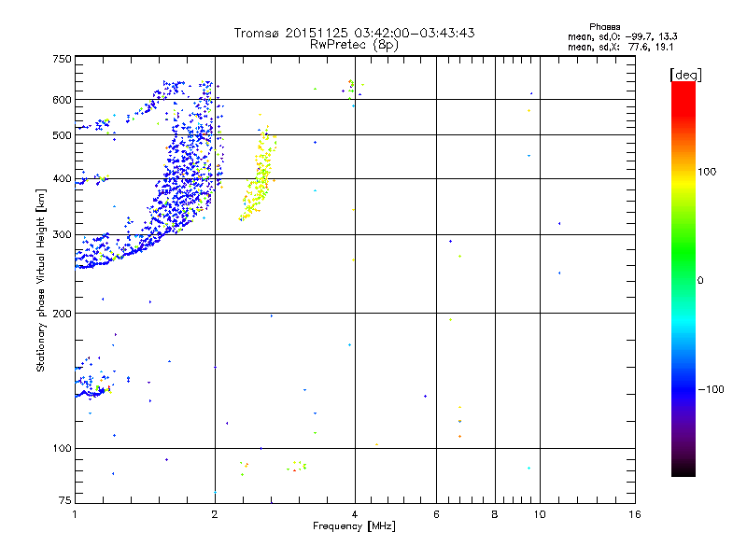Click the "400" height axis tick label

click(62, 179)
